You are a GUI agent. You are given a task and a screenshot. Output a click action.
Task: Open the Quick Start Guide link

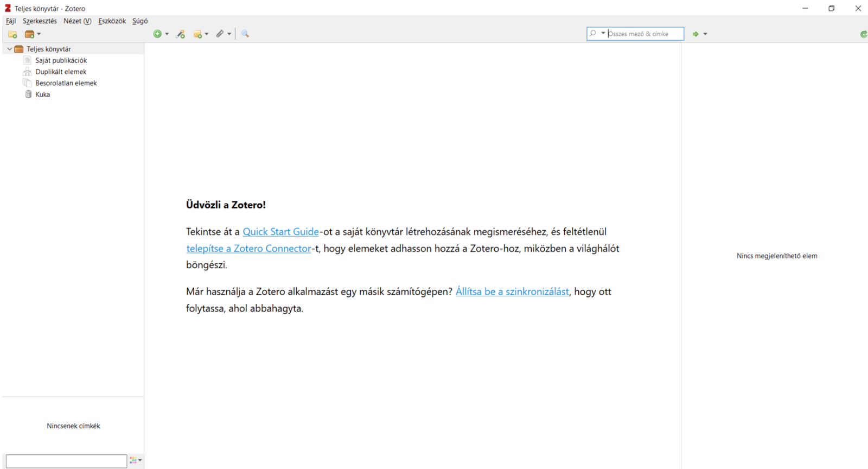[280, 232]
